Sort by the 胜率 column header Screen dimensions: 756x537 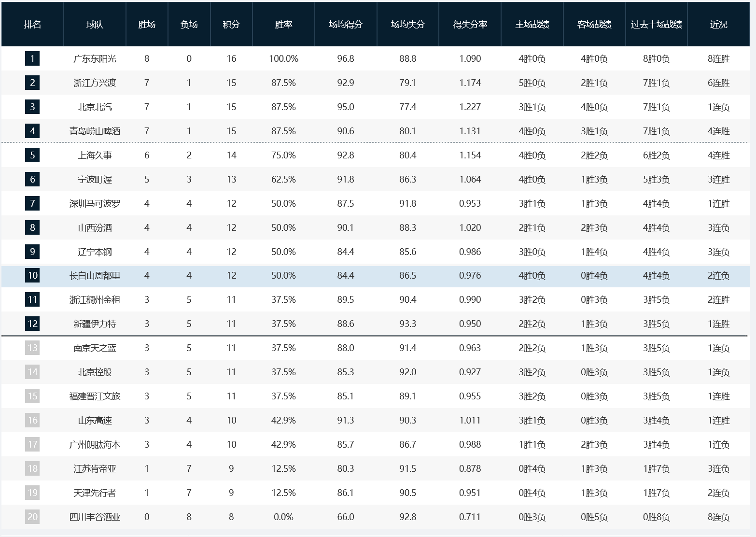click(x=283, y=25)
